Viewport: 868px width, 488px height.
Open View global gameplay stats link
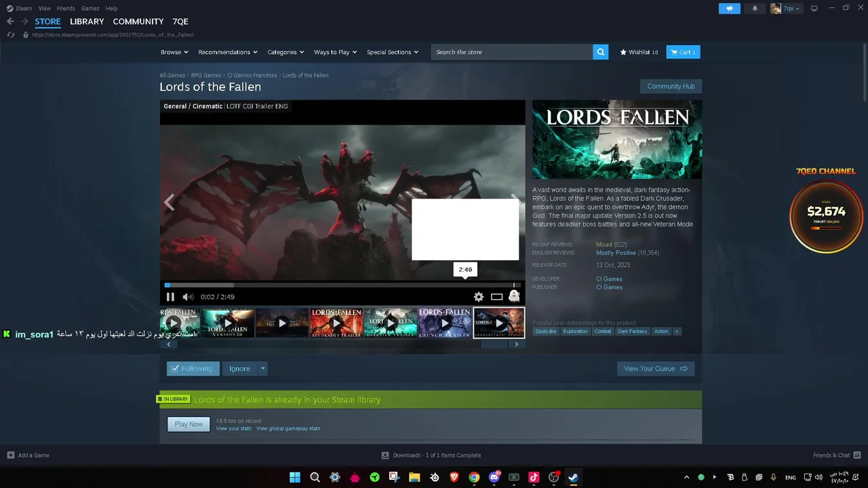click(x=288, y=428)
